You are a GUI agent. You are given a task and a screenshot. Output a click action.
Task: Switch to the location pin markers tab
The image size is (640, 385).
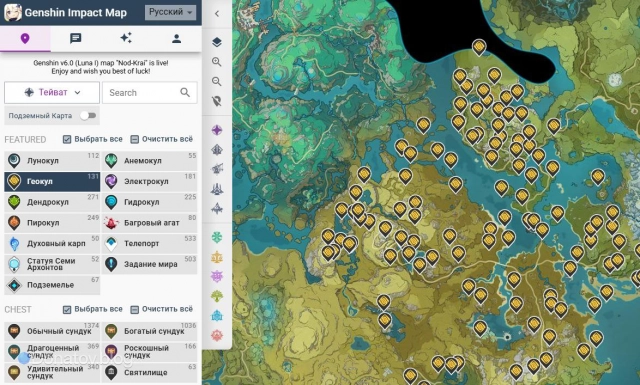tap(25, 38)
